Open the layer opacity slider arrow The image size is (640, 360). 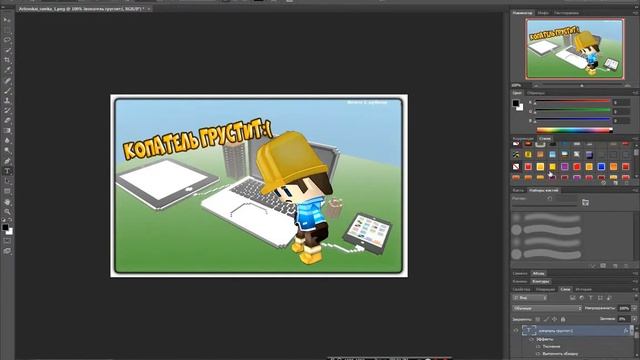(x=634, y=309)
